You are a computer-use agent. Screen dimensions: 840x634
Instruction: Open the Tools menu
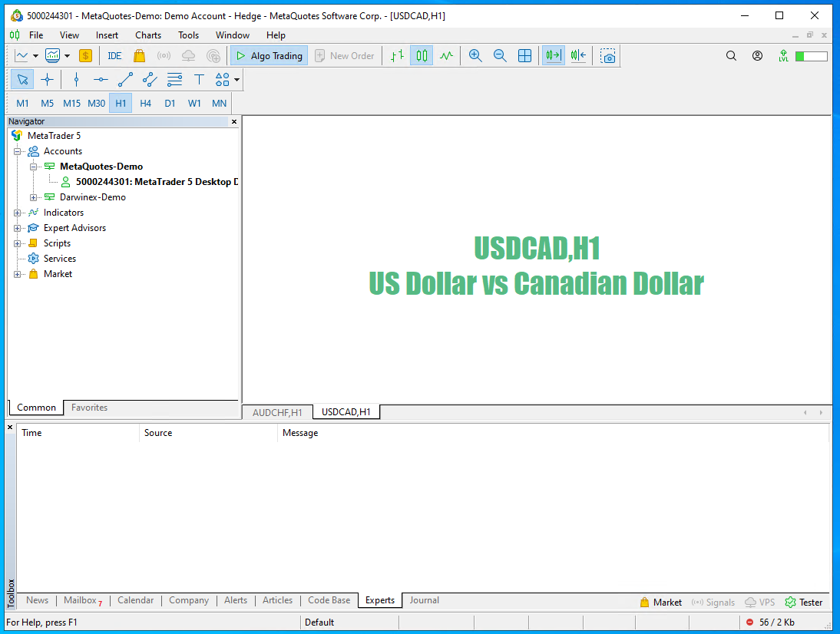[x=188, y=35]
